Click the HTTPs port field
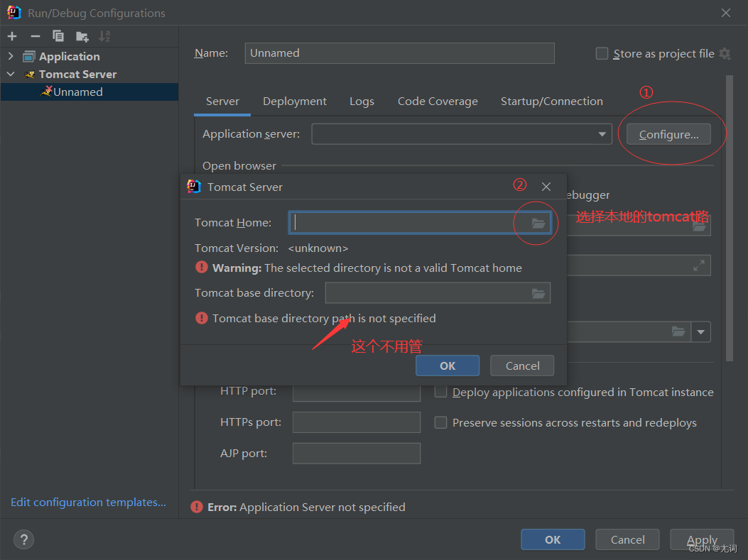 pos(357,422)
